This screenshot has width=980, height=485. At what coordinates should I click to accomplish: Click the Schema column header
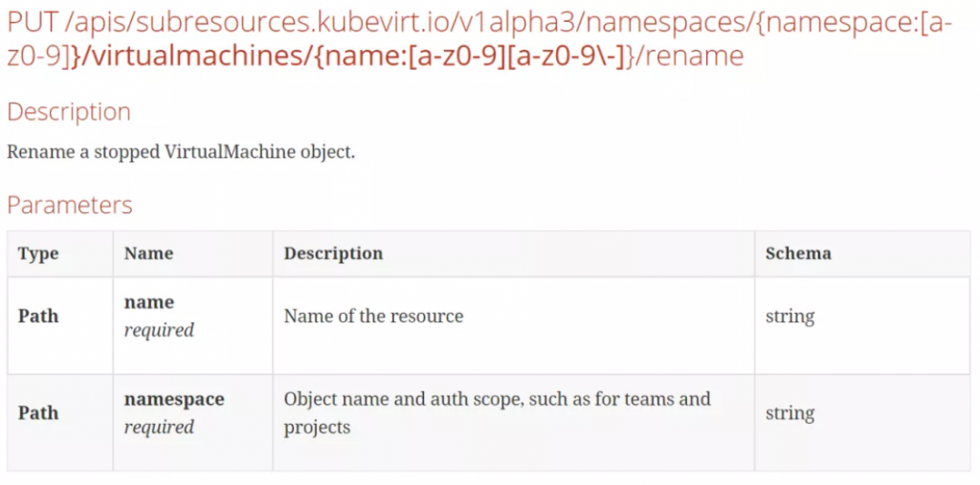tap(799, 254)
